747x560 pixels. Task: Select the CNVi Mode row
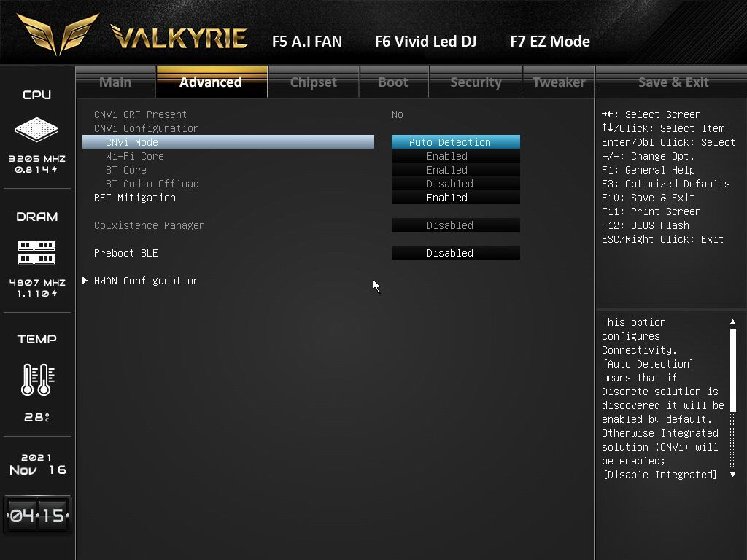pyautogui.click(x=228, y=142)
